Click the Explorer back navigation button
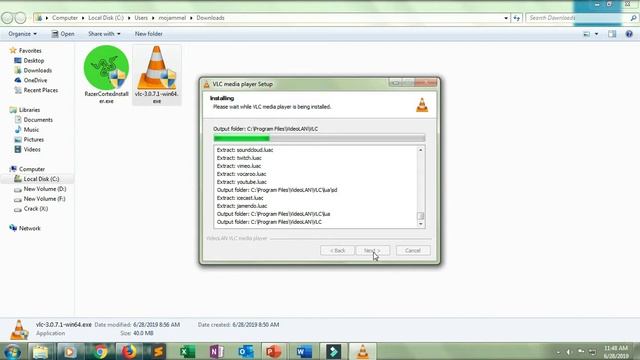 click(x=7, y=18)
